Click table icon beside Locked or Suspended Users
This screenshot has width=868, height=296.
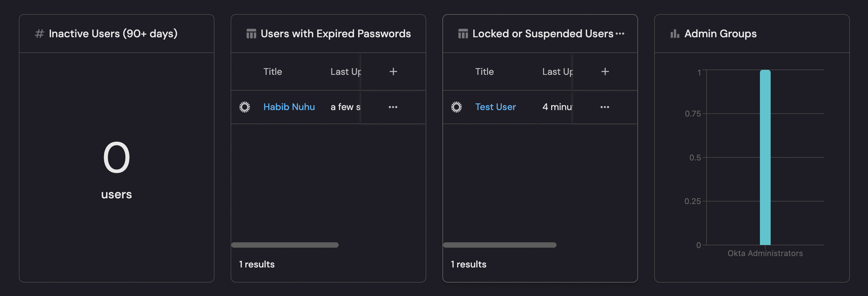463,34
